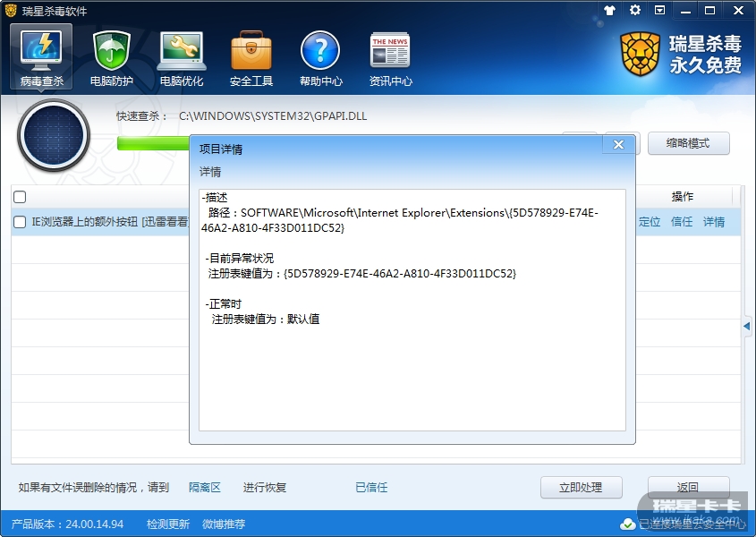Viewport: 756px width, 537px height.
Task: Click the cloud connection status icon
Action: [x=627, y=524]
